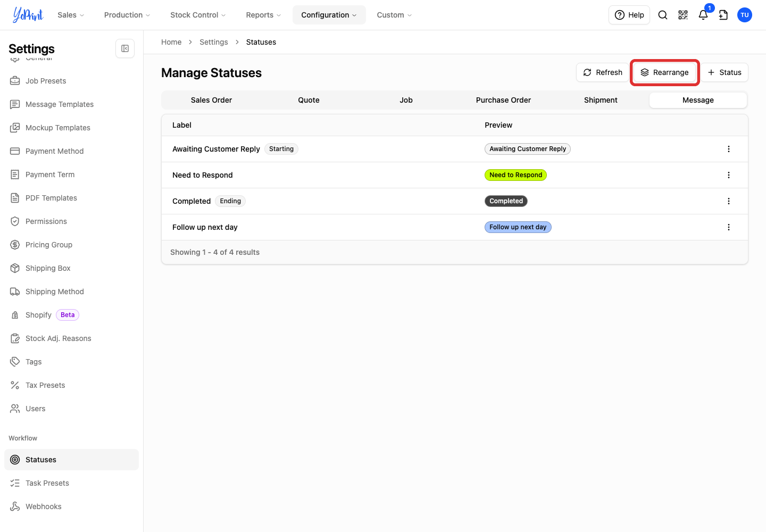Open row options for Follow up next day

(729, 227)
